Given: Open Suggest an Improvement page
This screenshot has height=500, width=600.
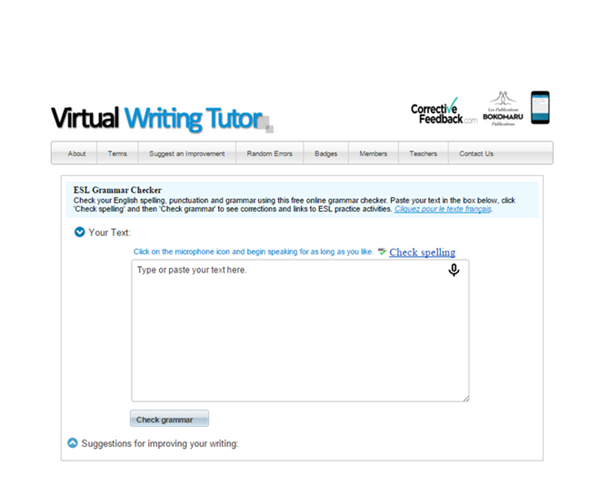Looking at the screenshot, I should coord(187,153).
